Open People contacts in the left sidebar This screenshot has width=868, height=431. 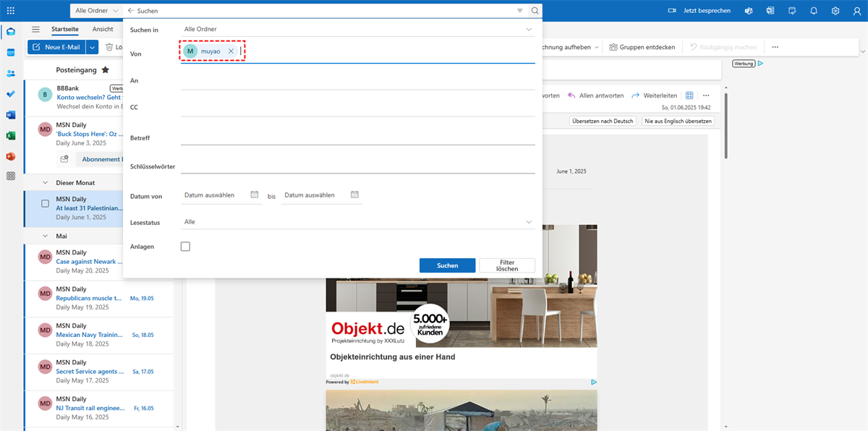pyautogui.click(x=11, y=73)
